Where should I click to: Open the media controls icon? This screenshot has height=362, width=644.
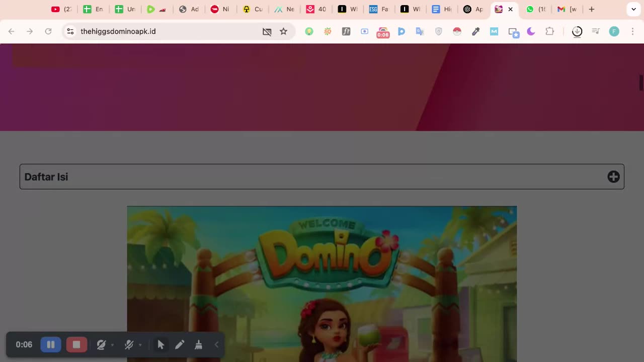(x=596, y=31)
